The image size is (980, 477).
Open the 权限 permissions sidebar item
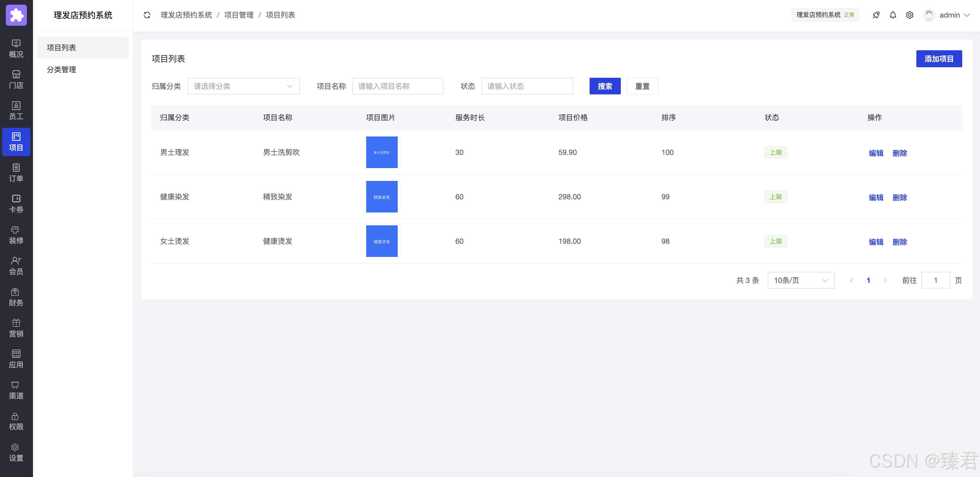(16, 421)
